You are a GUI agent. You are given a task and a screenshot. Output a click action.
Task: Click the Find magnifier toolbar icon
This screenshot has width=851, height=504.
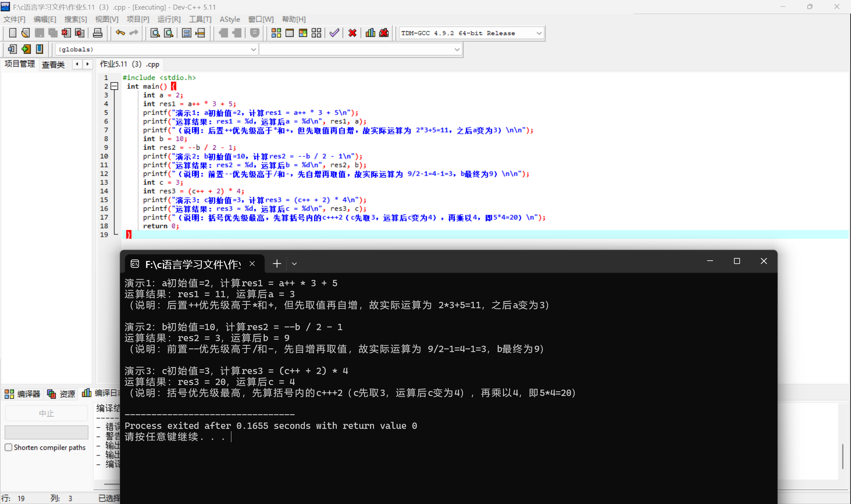tap(155, 33)
